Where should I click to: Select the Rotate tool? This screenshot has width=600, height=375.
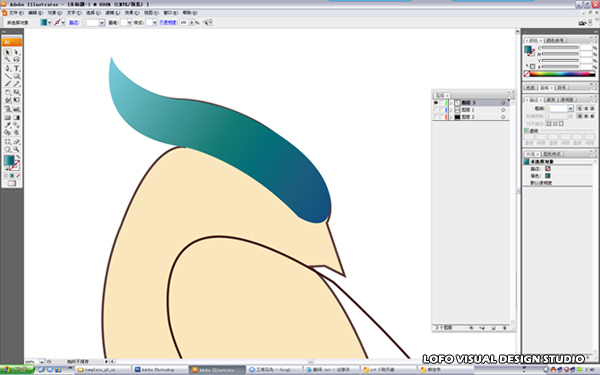(7, 92)
